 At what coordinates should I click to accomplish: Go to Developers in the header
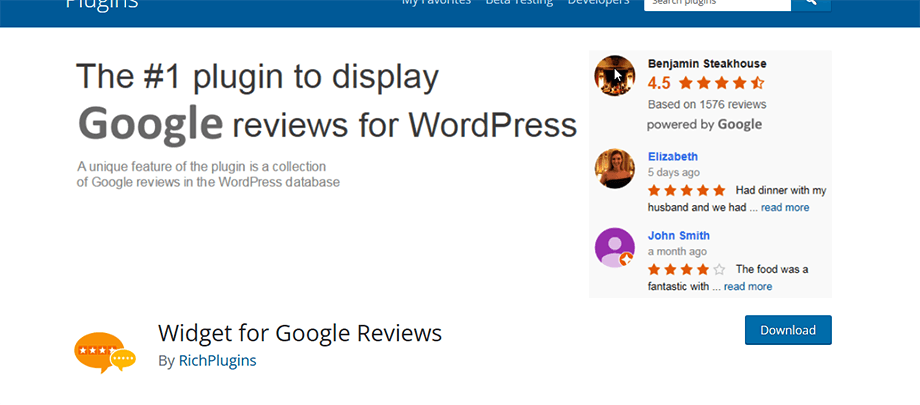(x=598, y=3)
